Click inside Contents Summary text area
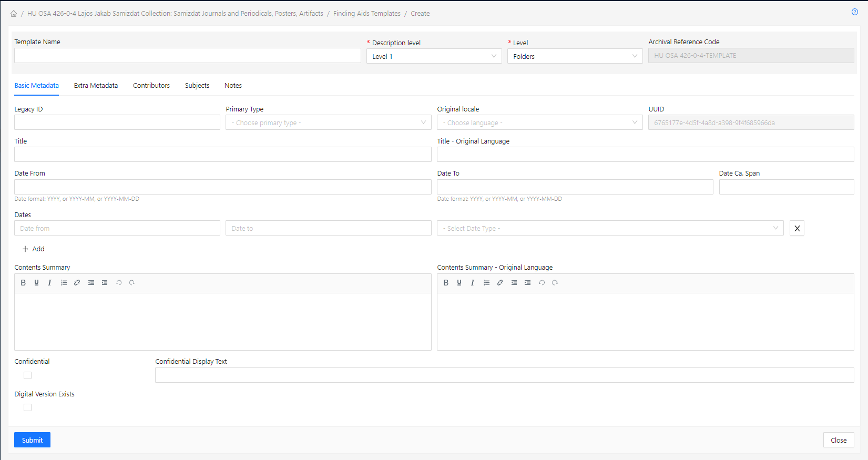The height and width of the screenshot is (460, 868). pyautogui.click(x=223, y=322)
